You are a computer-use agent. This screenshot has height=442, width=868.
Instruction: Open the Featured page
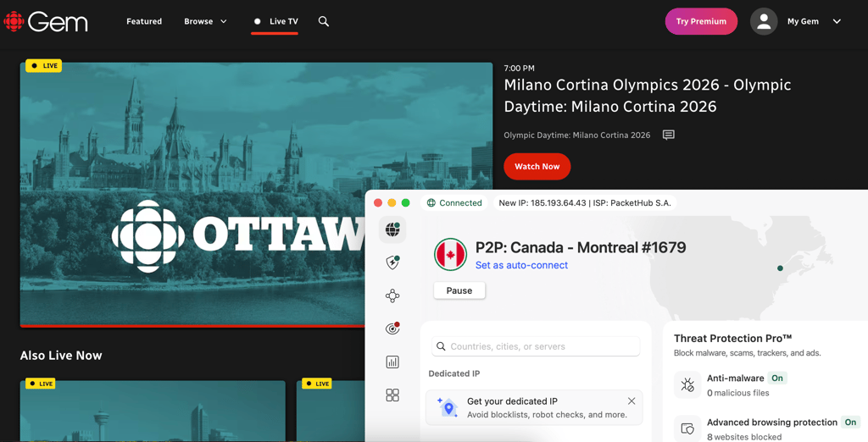(144, 21)
